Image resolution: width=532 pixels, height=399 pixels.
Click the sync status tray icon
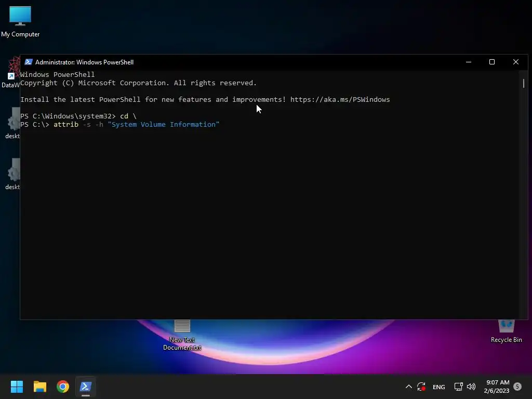[x=421, y=387]
